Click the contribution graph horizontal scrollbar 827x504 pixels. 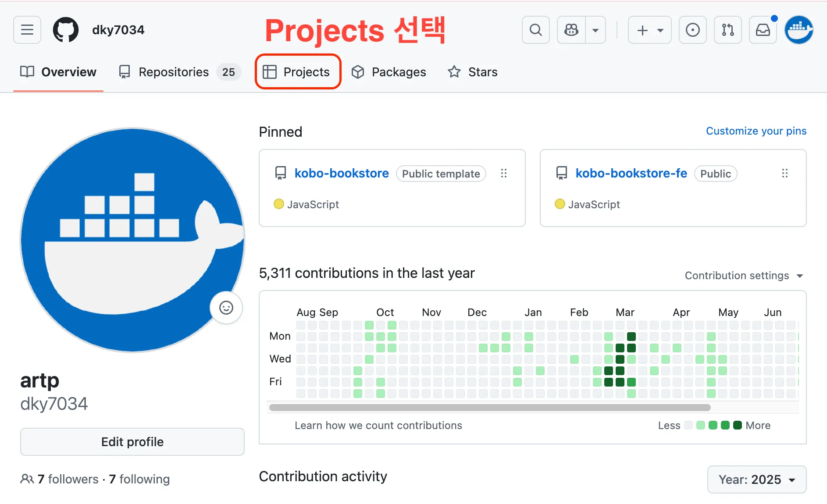(490, 408)
